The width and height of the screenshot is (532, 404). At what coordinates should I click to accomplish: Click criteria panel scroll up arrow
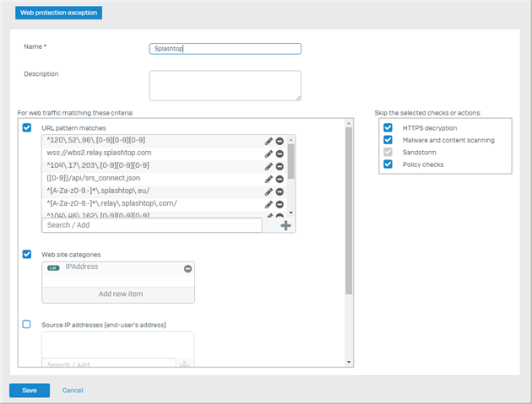coord(349,122)
